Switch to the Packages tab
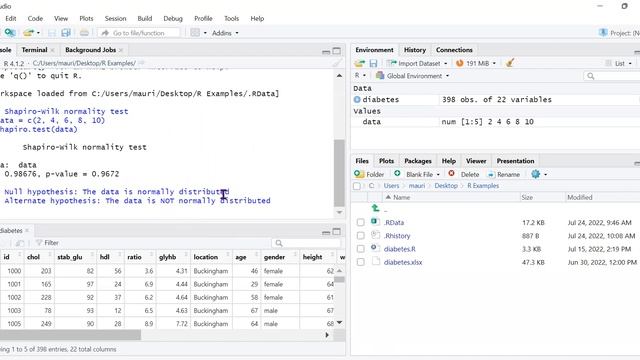Image resolution: width=640 pixels, height=360 pixels. point(418,161)
